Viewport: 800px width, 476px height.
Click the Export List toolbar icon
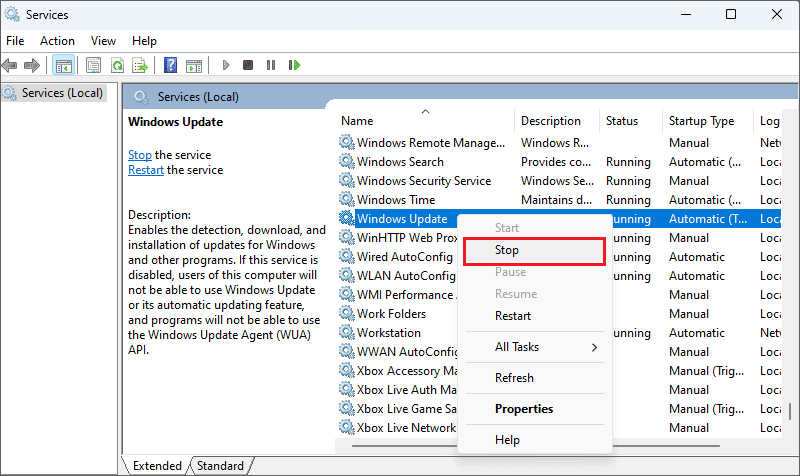pos(140,65)
